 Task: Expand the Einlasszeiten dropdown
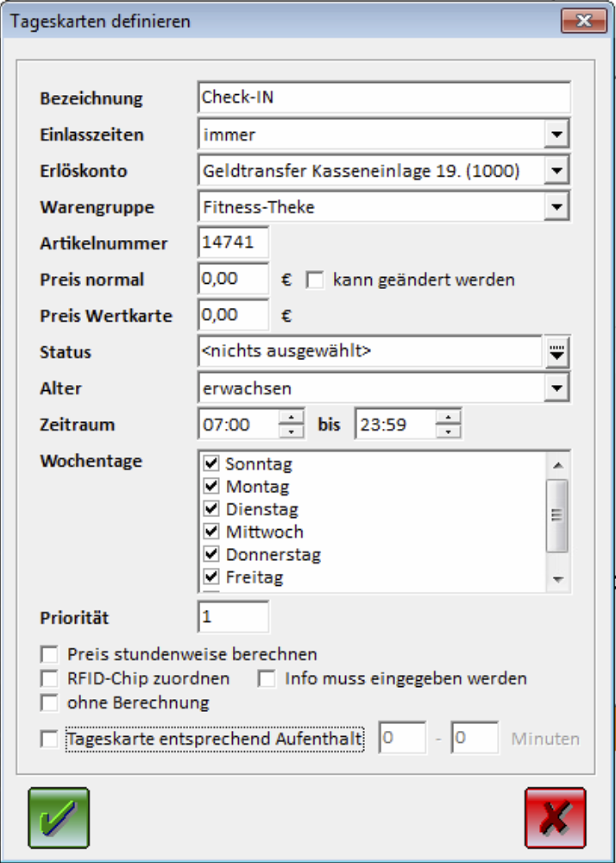click(x=557, y=135)
